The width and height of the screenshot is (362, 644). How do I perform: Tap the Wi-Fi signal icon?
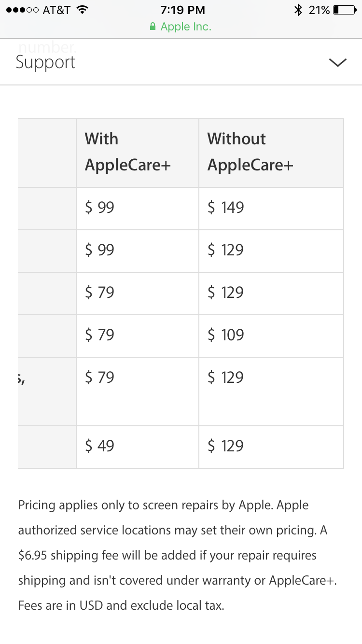pos(83,10)
